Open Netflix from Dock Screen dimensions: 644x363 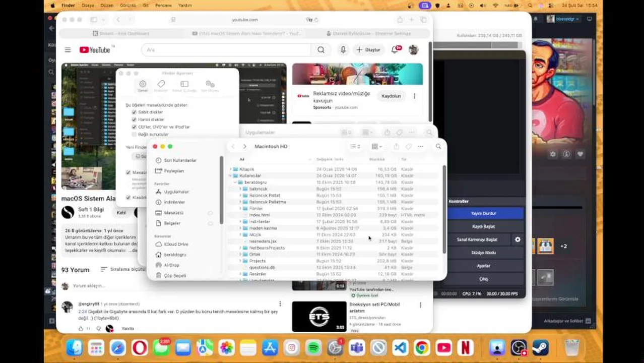pyautogui.click(x=465, y=348)
